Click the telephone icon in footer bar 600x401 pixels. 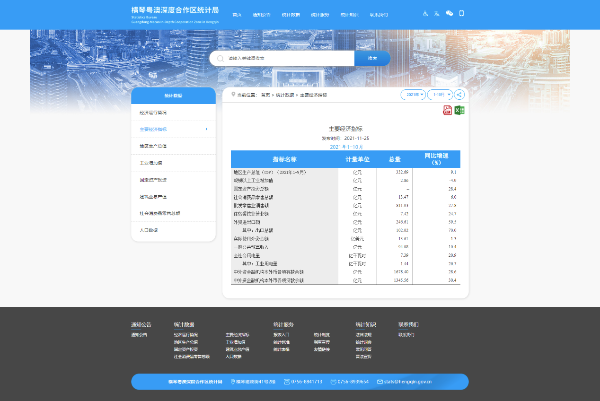click(287, 382)
